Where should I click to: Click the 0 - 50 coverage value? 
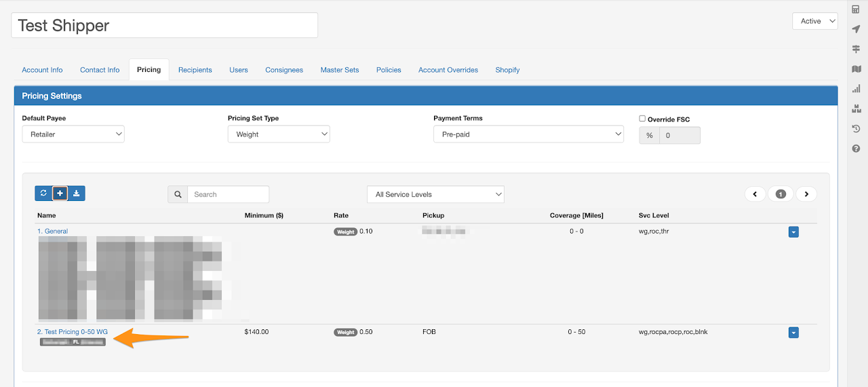[x=576, y=332]
